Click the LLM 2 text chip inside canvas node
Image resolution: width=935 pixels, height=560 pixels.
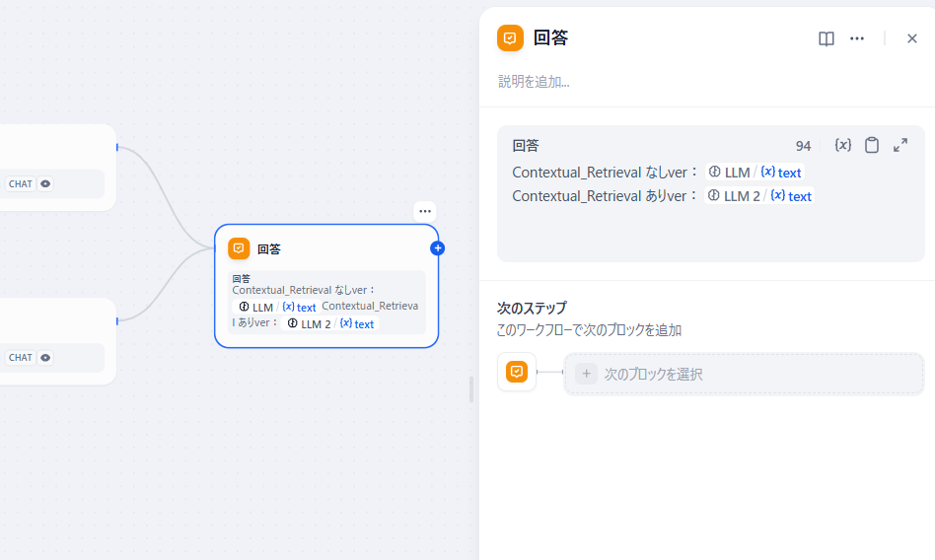click(329, 323)
